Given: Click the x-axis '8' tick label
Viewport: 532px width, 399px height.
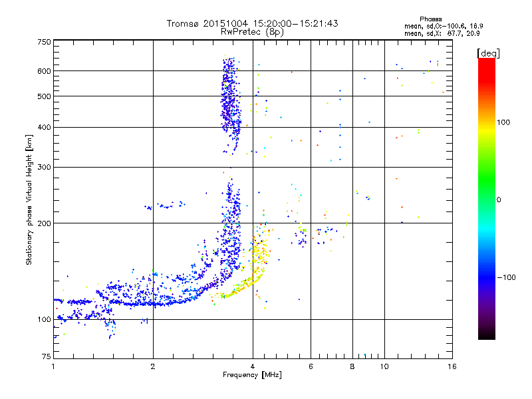Looking at the screenshot, I should (352, 366).
